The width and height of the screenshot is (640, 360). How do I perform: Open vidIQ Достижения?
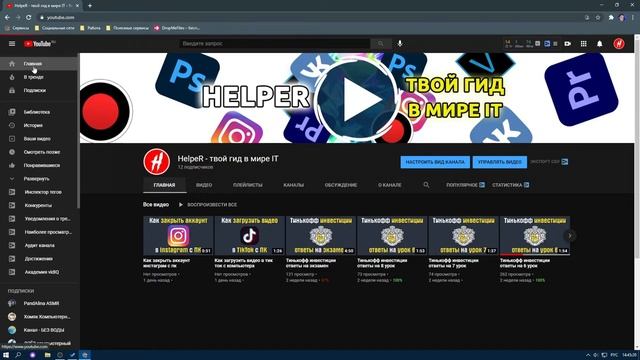pos(39,259)
